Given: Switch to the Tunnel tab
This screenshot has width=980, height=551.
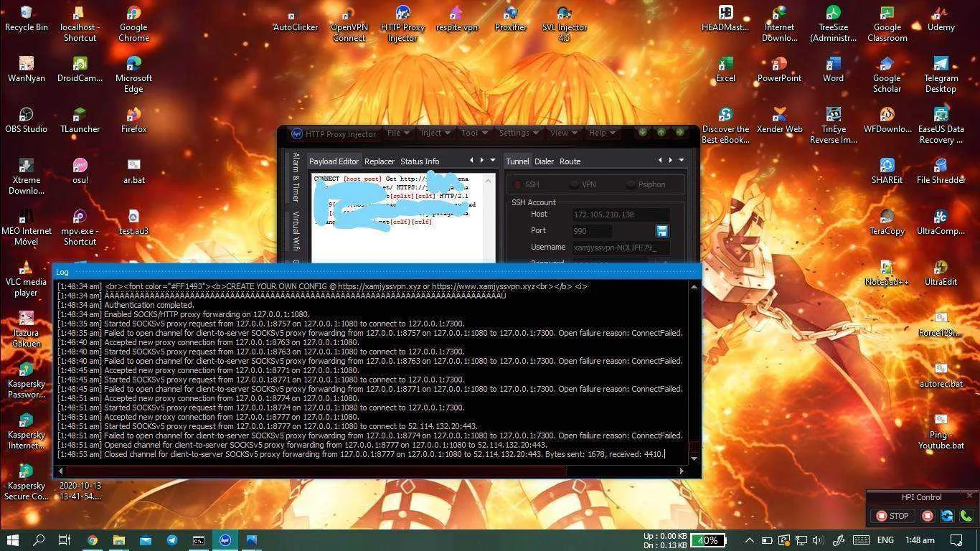Looking at the screenshot, I should (517, 161).
